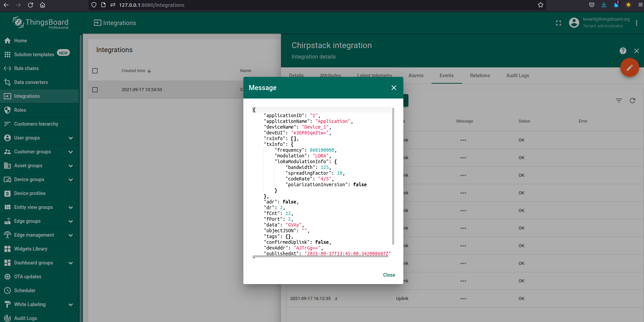The image size is (644, 322).
Task: Switch to the Audit Logs tab
Action: [x=518, y=76]
